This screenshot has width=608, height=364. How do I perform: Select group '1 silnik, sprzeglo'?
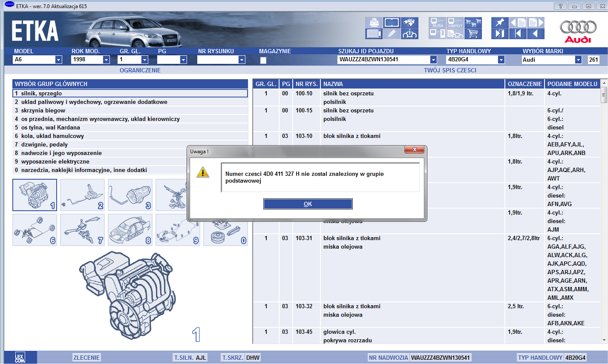(x=130, y=93)
